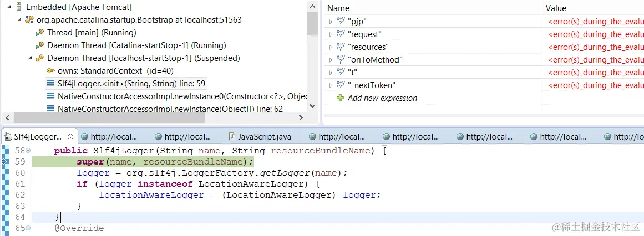Click the Thread [main] running icon
The image size is (644, 236).
coord(40,33)
